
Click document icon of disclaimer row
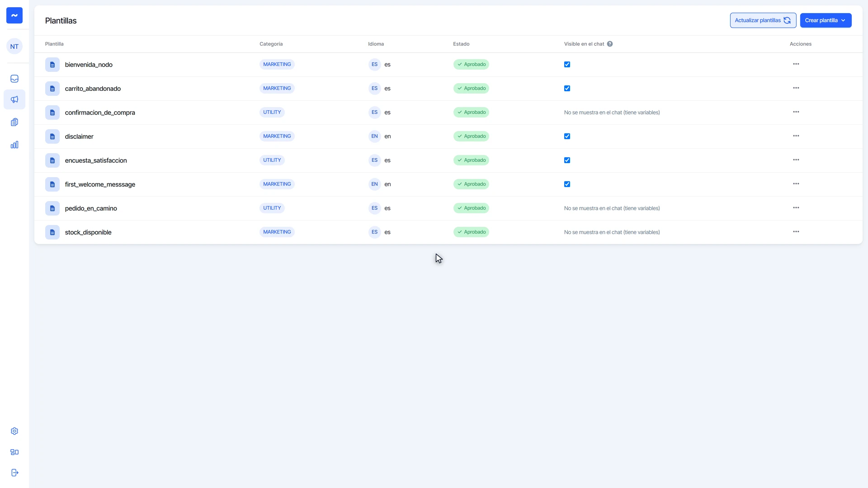pyautogui.click(x=52, y=136)
